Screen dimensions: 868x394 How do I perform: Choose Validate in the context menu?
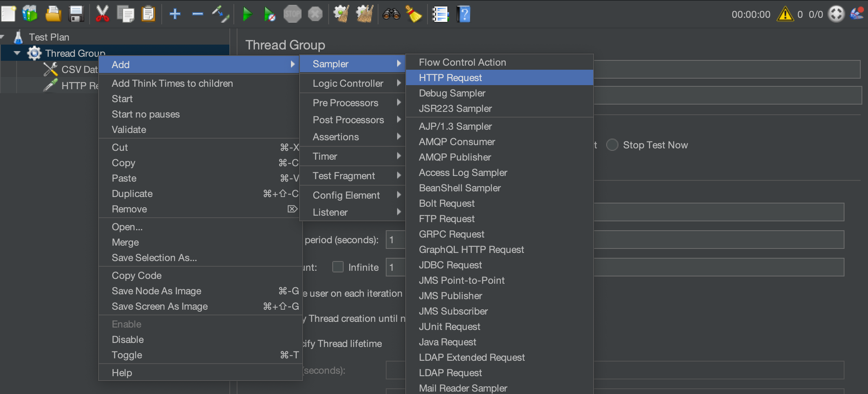pyautogui.click(x=199, y=129)
